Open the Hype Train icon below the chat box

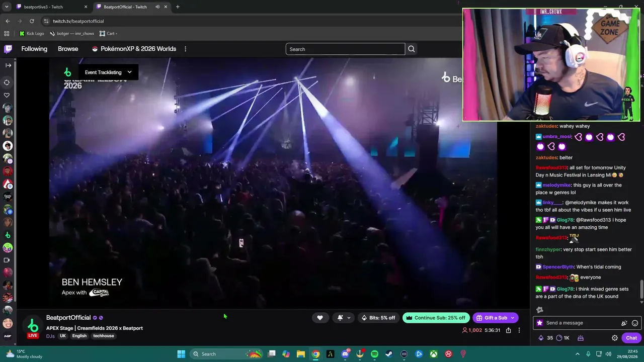coord(580,338)
